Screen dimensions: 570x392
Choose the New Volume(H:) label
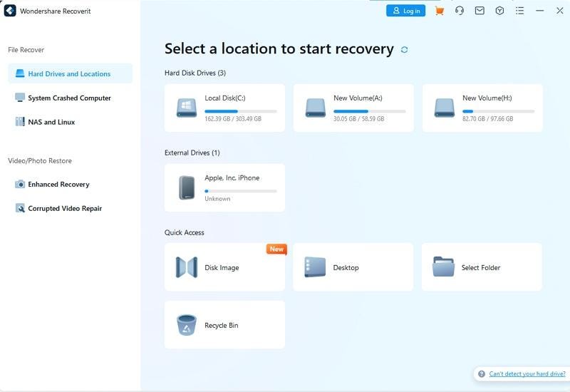click(487, 98)
